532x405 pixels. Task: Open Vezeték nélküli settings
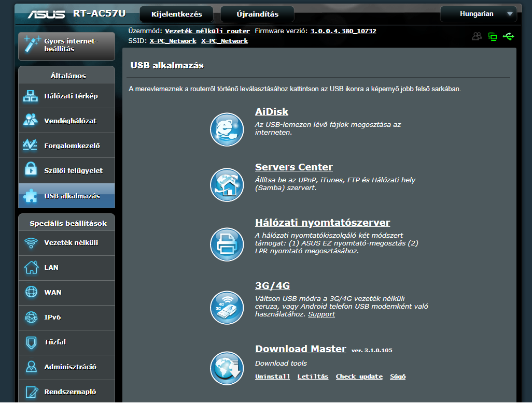coord(66,243)
